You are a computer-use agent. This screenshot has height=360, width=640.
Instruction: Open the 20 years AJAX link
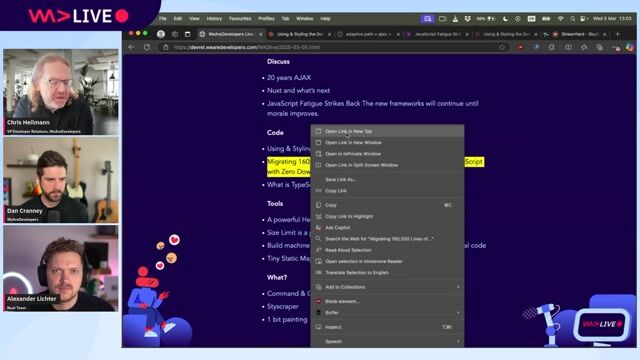pyautogui.click(x=289, y=78)
